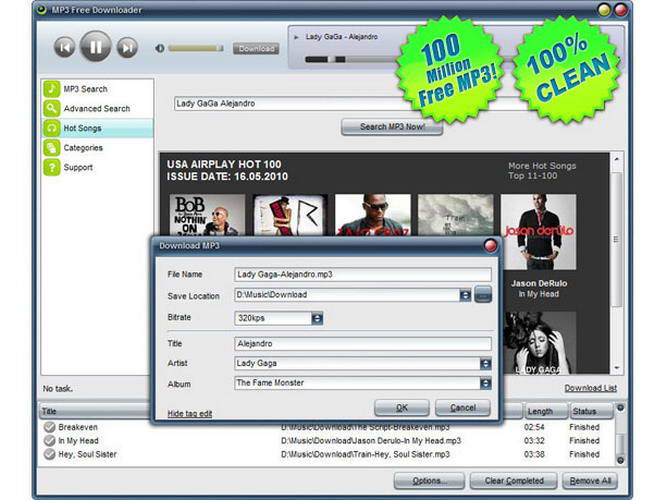666x500 pixels.
Task: Select the Hey, Soul Sister download row
Action: coord(327,454)
